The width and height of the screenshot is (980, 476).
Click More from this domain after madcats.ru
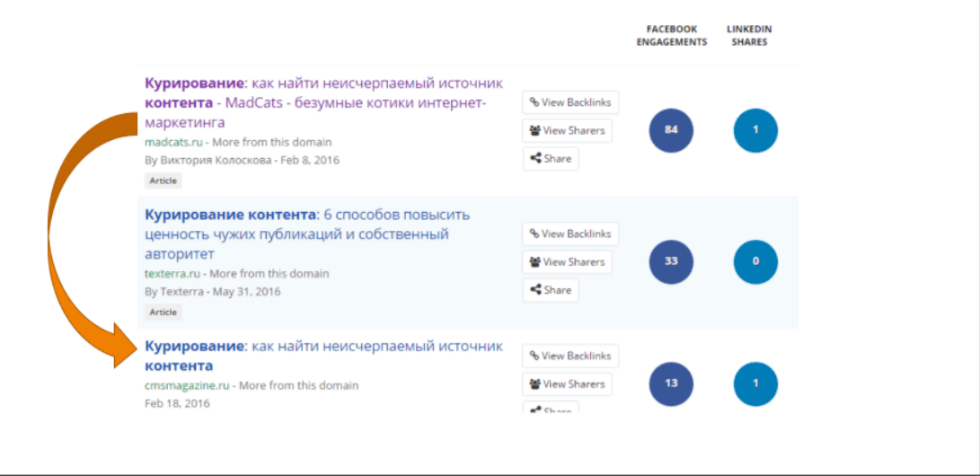tap(271, 142)
